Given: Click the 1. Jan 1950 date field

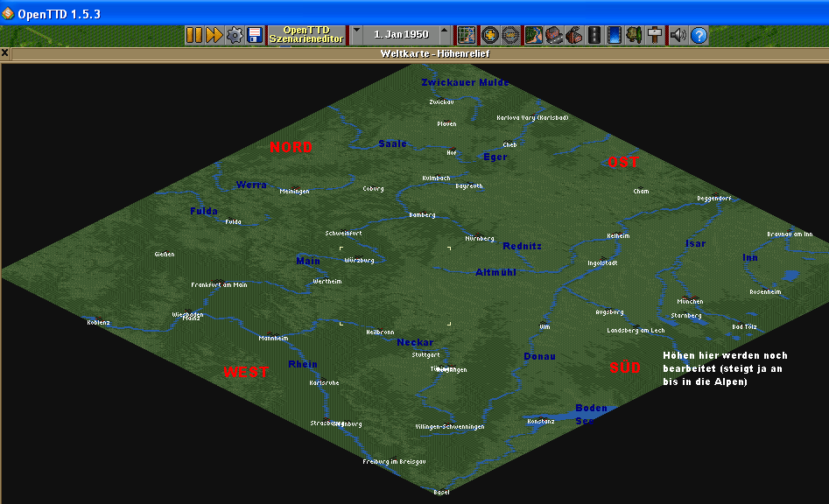Looking at the screenshot, I should point(400,35).
